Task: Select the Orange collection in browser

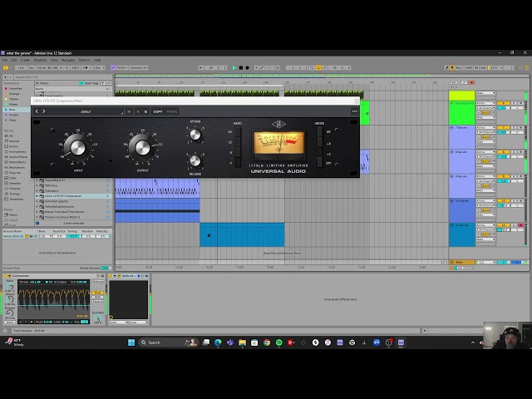Action: (14, 94)
